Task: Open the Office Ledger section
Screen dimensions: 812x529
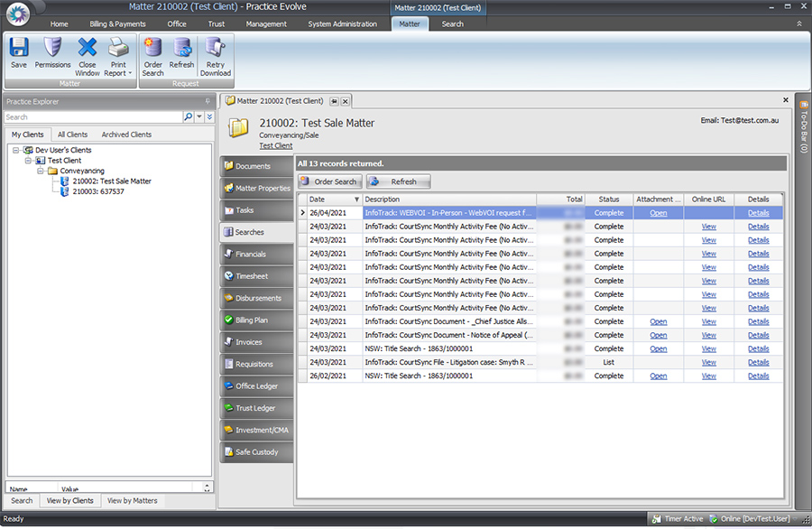Action: 256,386
